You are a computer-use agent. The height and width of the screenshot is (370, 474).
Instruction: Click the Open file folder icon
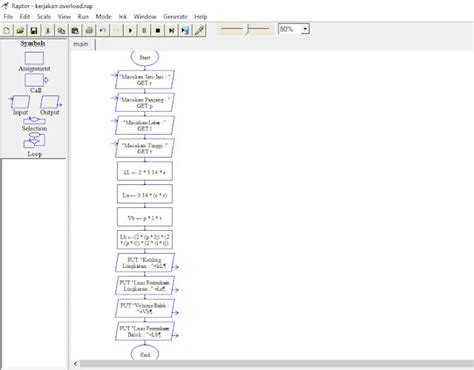20,31
